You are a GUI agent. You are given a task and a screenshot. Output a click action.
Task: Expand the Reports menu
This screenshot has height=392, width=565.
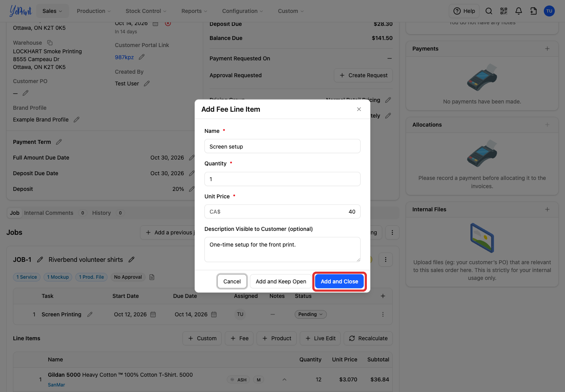click(194, 11)
